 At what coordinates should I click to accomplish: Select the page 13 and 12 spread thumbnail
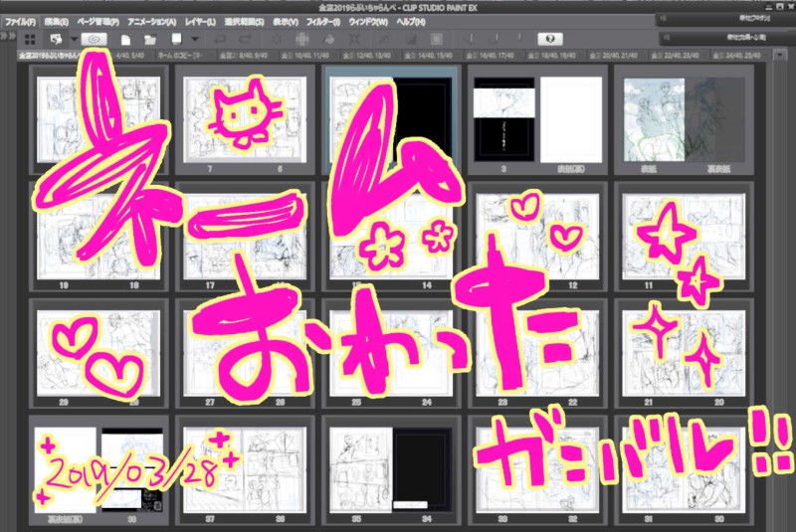(x=537, y=237)
